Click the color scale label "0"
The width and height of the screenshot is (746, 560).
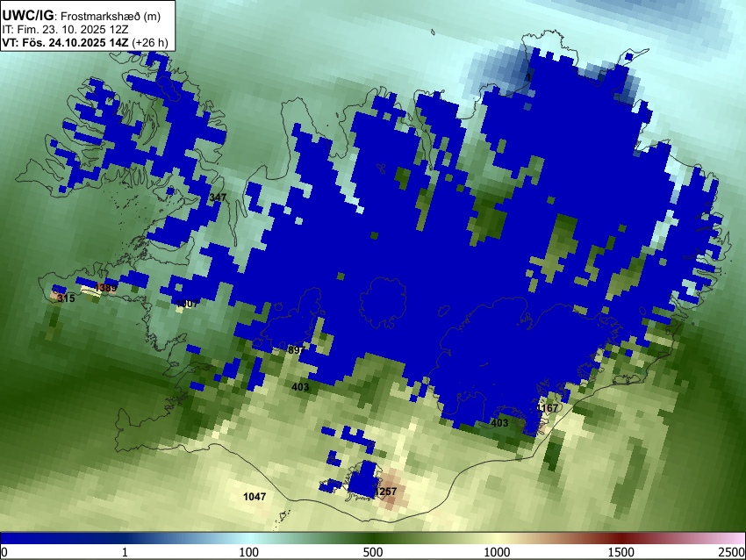point(4,552)
